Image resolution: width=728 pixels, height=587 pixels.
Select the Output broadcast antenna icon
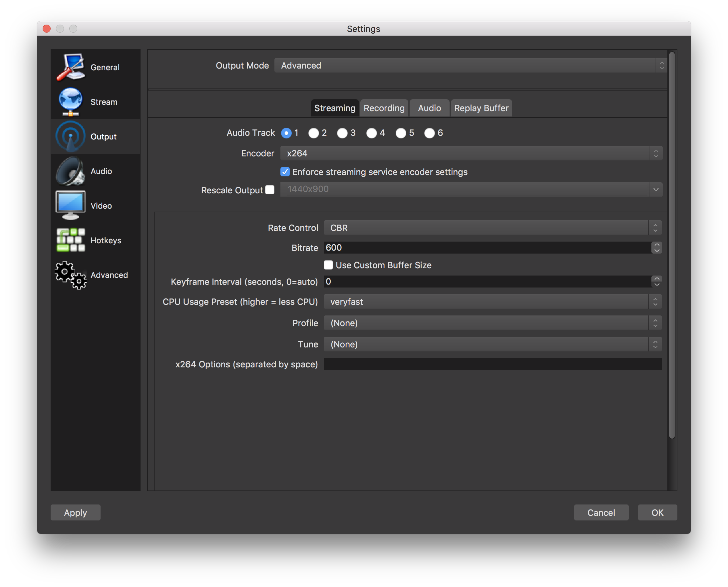[x=70, y=136]
